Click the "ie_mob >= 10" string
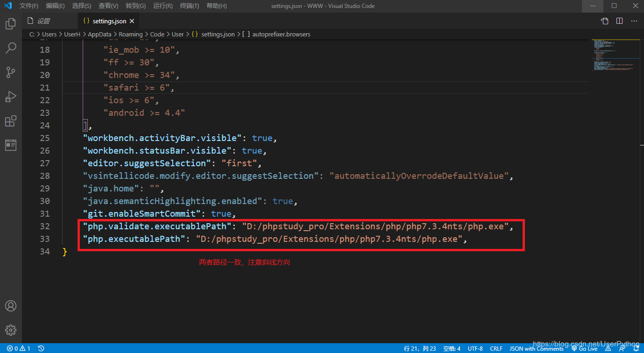Image resolution: width=644 pixels, height=353 pixels. [x=139, y=49]
